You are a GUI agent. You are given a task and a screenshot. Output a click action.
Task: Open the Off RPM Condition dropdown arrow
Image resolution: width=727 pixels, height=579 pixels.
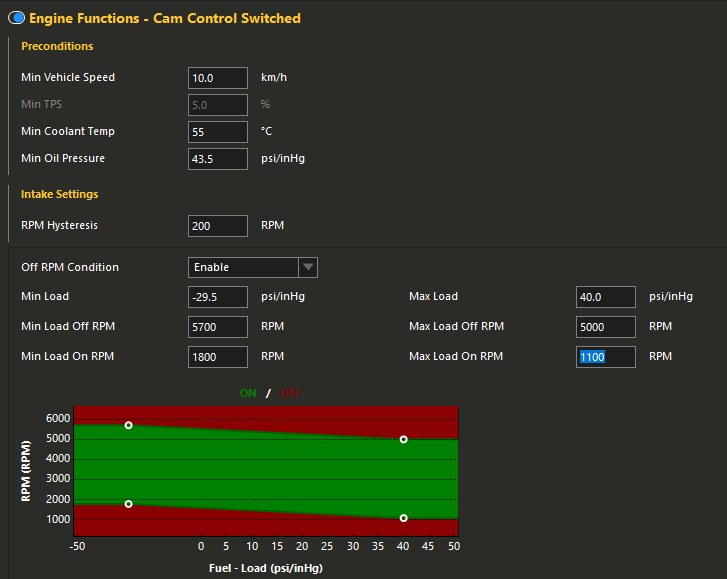(x=308, y=267)
